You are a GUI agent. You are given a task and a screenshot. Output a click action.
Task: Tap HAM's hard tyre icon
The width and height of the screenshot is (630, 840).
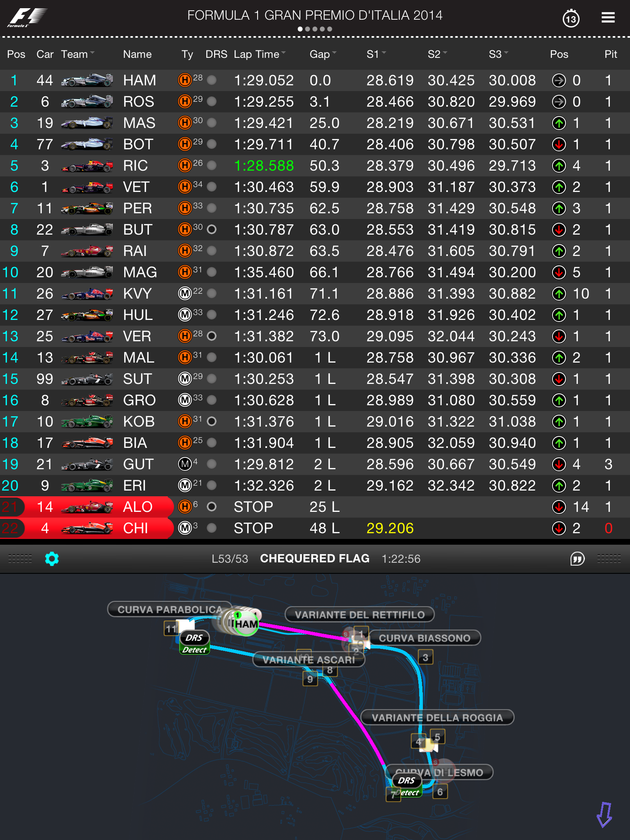click(185, 80)
